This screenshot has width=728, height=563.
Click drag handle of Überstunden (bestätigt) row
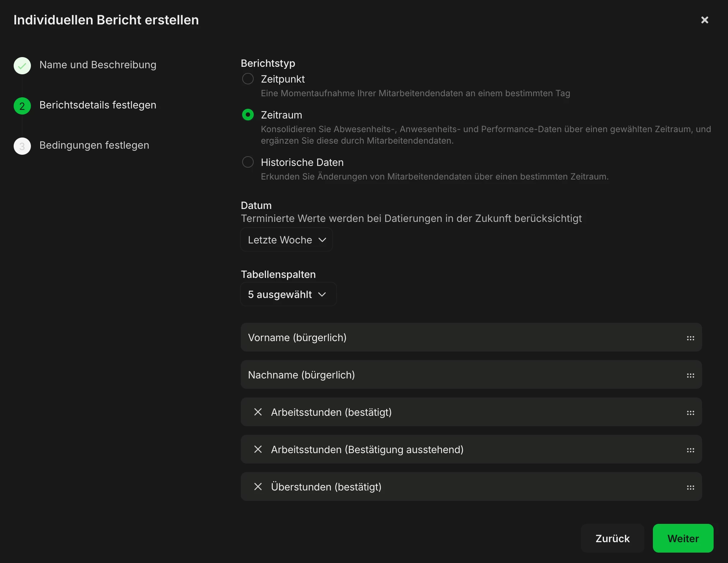(690, 487)
